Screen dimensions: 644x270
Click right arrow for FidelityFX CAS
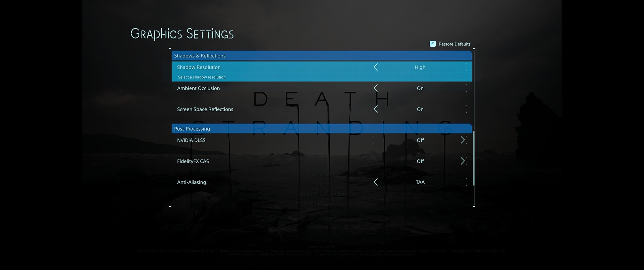[x=463, y=161]
